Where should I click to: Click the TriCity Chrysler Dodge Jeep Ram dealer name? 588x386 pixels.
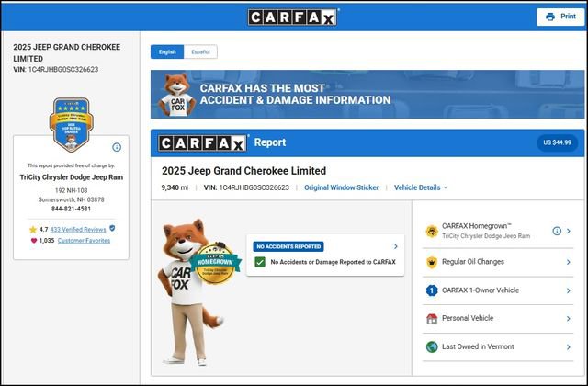pos(72,177)
